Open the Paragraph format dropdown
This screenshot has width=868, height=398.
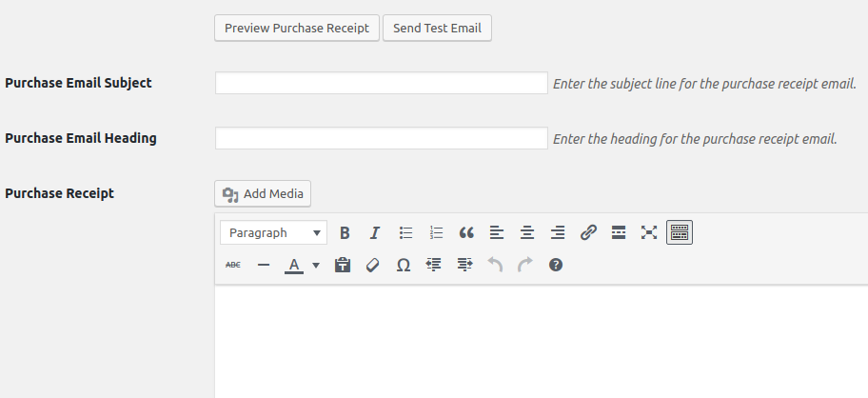[273, 232]
